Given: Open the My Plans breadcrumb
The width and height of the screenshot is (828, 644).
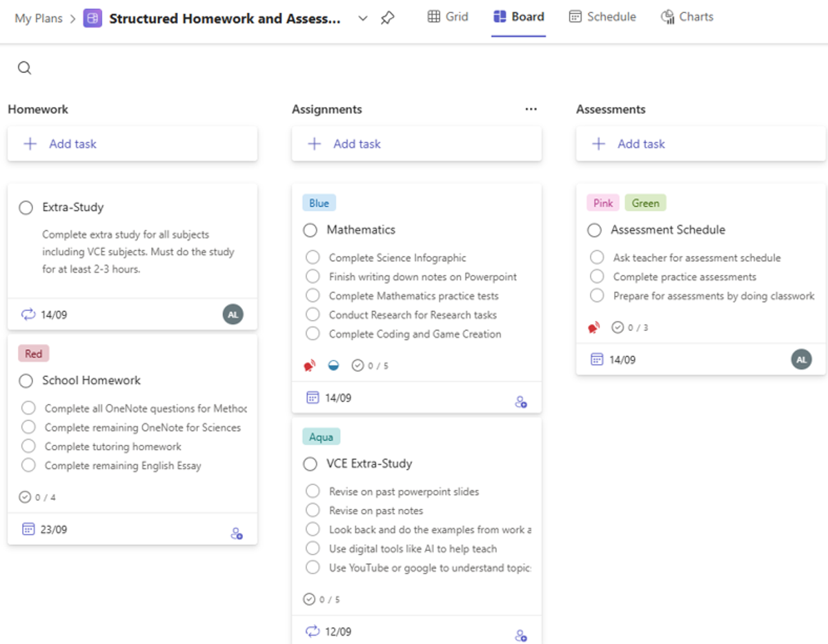Looking at the screenshot, I should [40, 19].
